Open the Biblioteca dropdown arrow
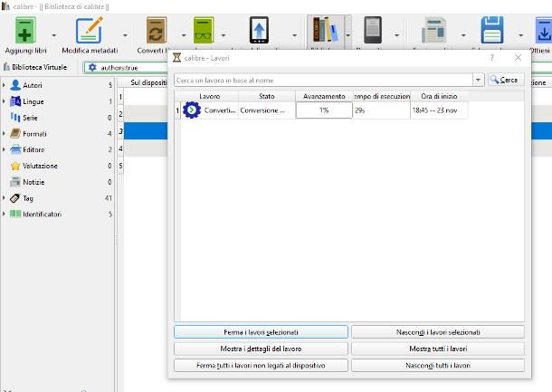The height and width of the screenshot is (392, 552). [347, 35]
